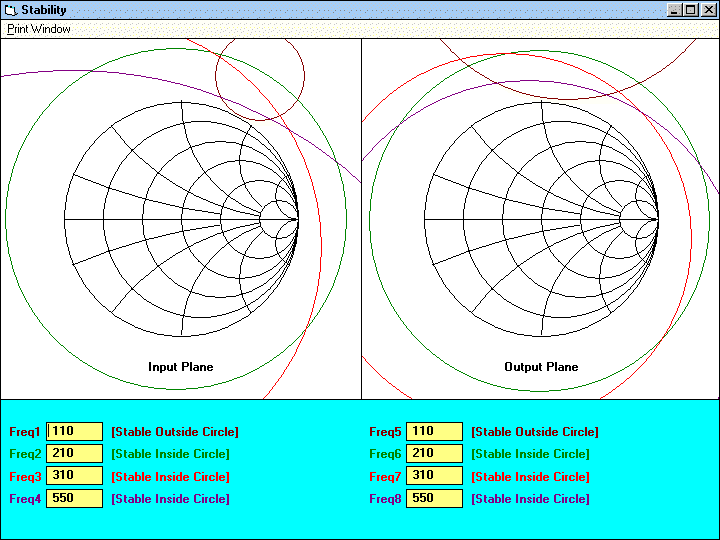The width and height of the screenshot is (720, 540).
Task: Click the Freq3 input box showing 310
Action: 75,477
